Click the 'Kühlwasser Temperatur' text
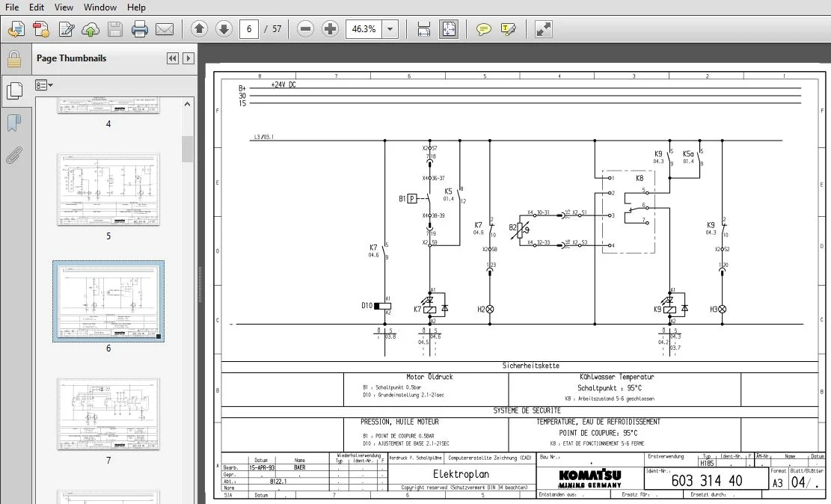Screen dimensions: 831x504 617,377
